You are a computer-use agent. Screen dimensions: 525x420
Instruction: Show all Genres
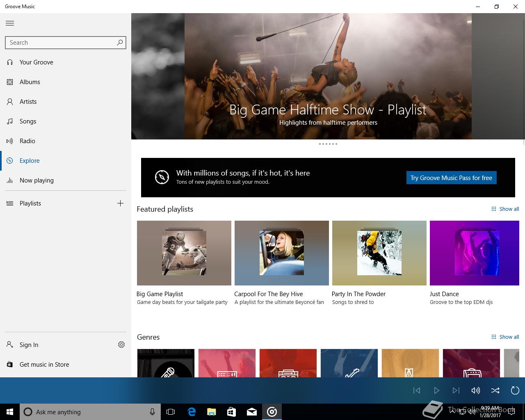(505, 337)
